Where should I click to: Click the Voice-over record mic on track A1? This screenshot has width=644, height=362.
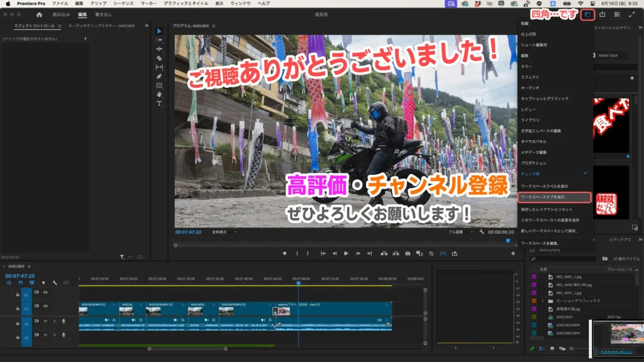point(64,321)
